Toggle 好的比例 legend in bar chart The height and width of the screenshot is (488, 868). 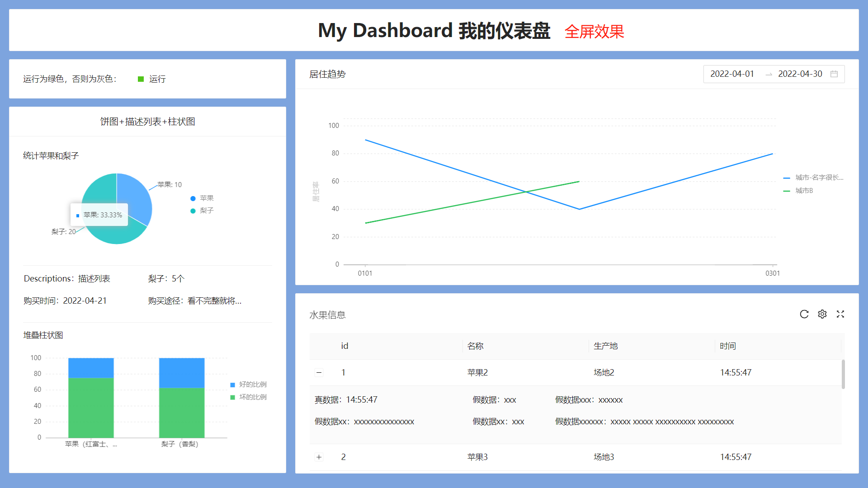[x=248, y=385]
